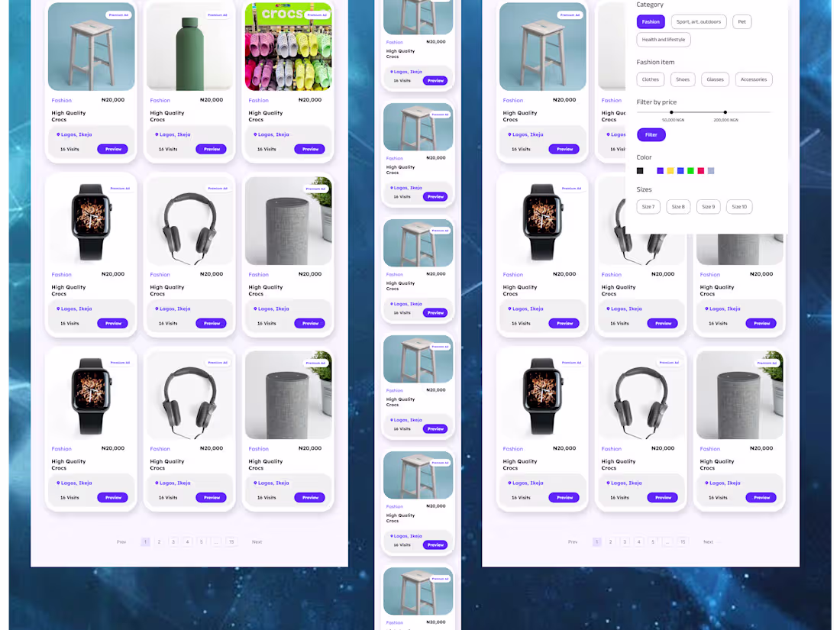The height and width of the screenshot is (630, 840).
Task: Click the location pin on the crocs card
Action: [255, 134]
